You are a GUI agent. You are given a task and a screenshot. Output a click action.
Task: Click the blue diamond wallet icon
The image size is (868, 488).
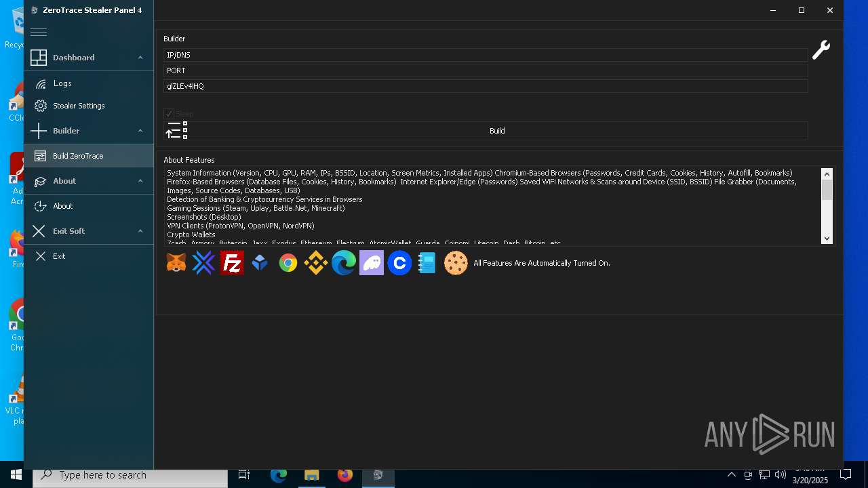[260, 263]
